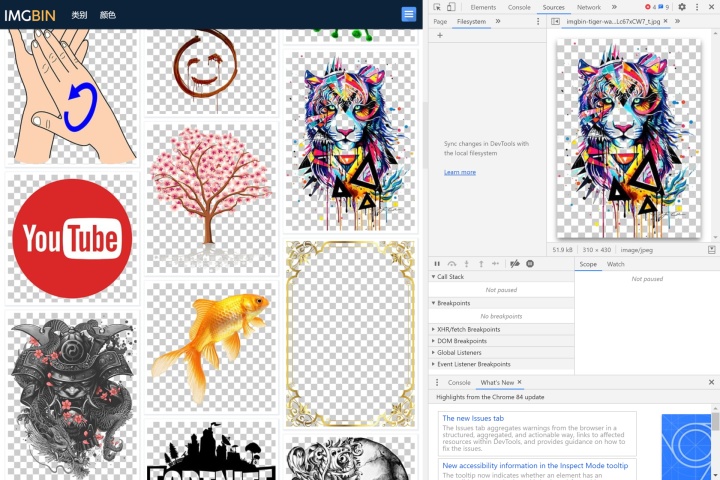Click the add folder plus icon
This screenshot has height=480, width=720.
[x=439, y=35]
